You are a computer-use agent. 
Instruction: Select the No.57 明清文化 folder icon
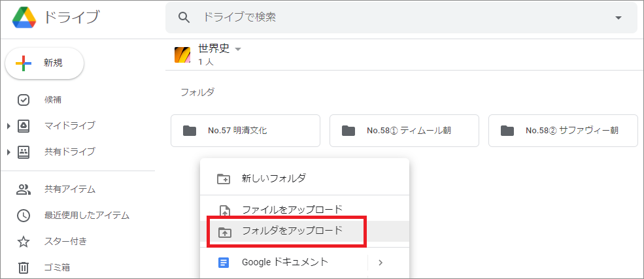(190, 131)
